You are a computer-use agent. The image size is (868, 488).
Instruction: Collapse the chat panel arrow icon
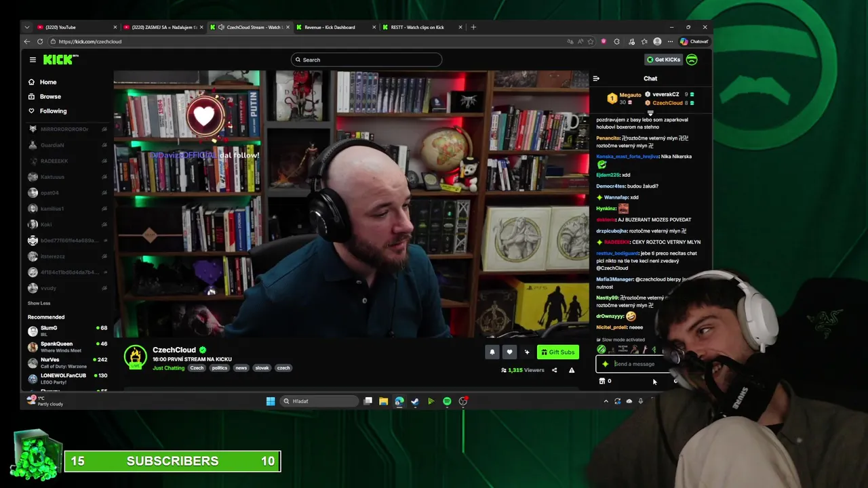pos(596,79)
